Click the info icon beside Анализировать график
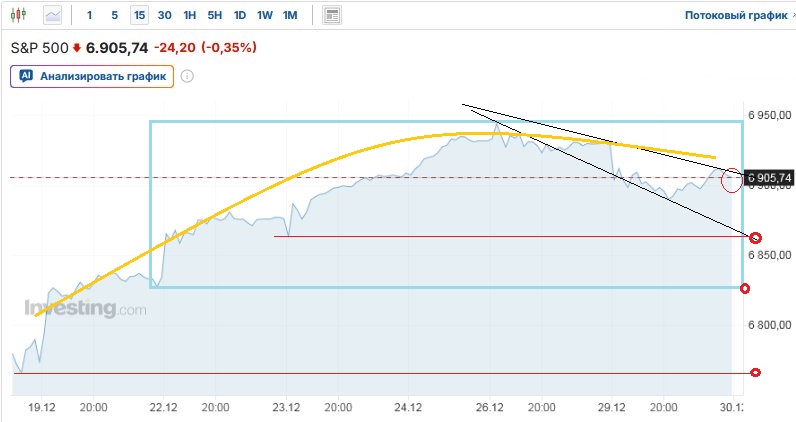796x422 pixels. (x=187, y=75)
